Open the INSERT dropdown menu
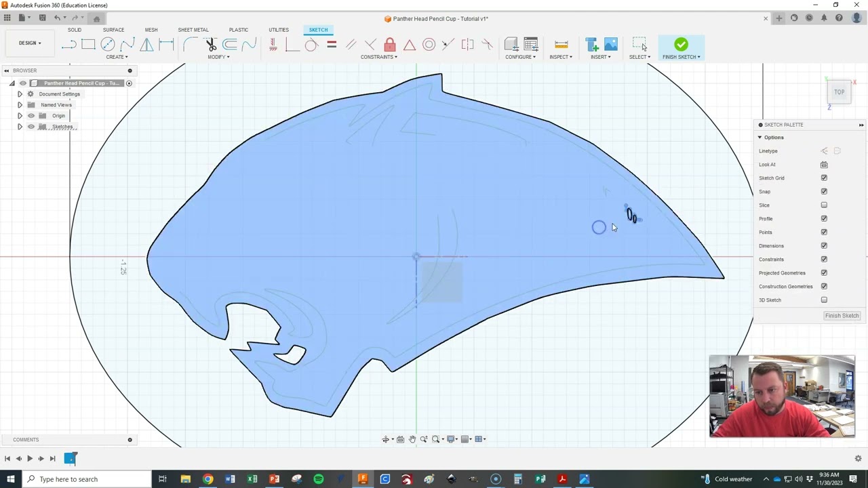 (x=600, y=57)
